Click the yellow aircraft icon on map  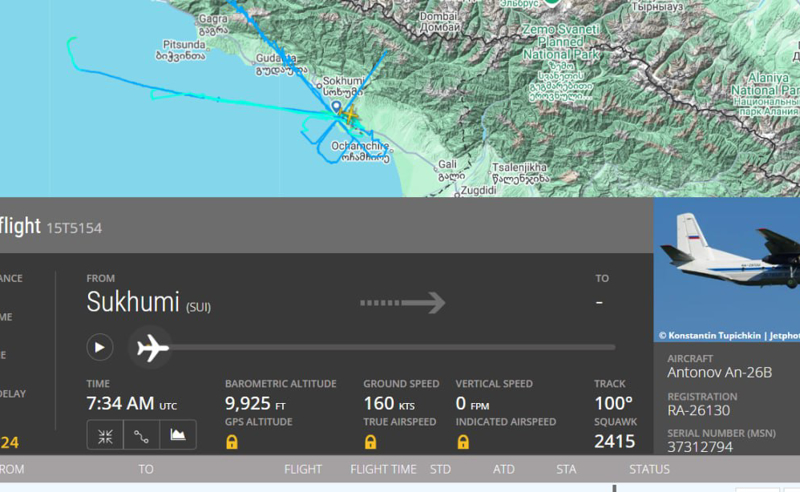coord(349,114)
